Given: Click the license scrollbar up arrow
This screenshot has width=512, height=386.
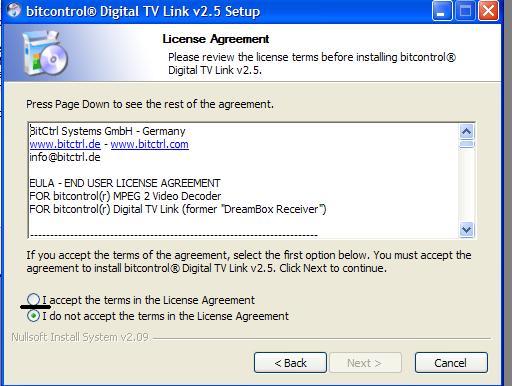Looking at the screenshot, I should tap(467, 132).
